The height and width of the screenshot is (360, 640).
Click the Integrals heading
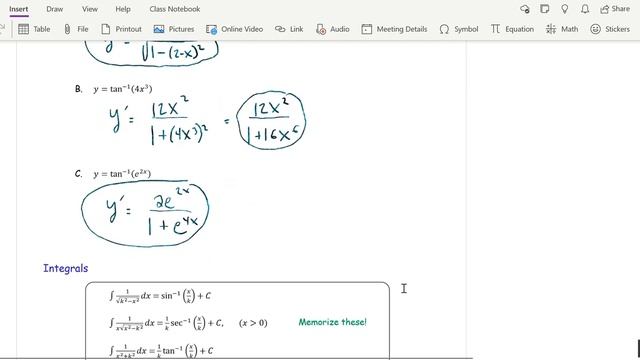66,268
